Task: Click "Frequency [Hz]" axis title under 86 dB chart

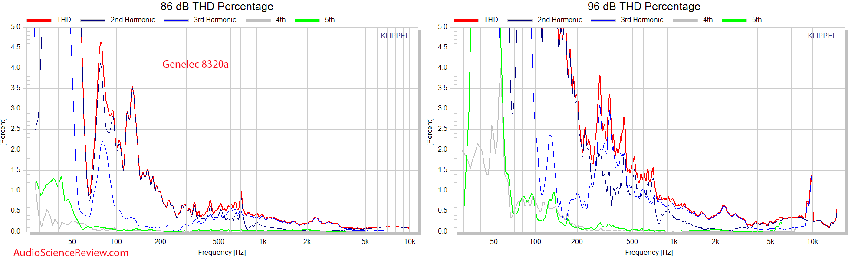Action: point(222,252)
